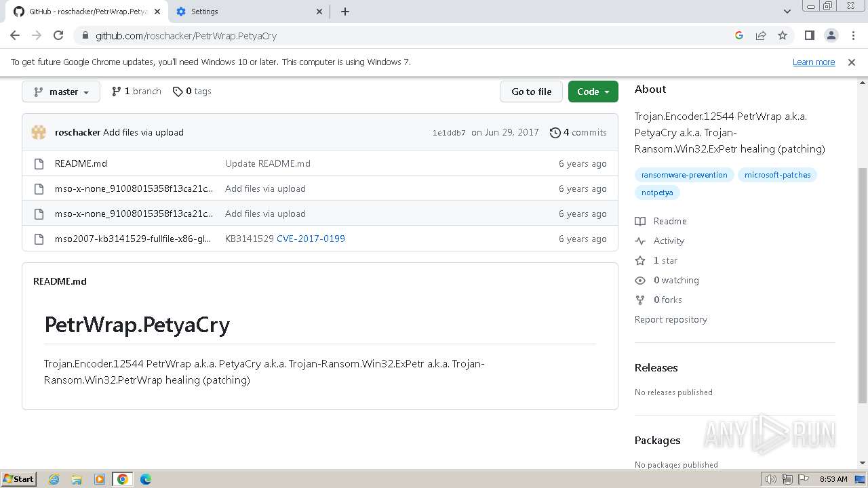Go back to previous page
The image size is (868, 488).
[x=15, y=35]
